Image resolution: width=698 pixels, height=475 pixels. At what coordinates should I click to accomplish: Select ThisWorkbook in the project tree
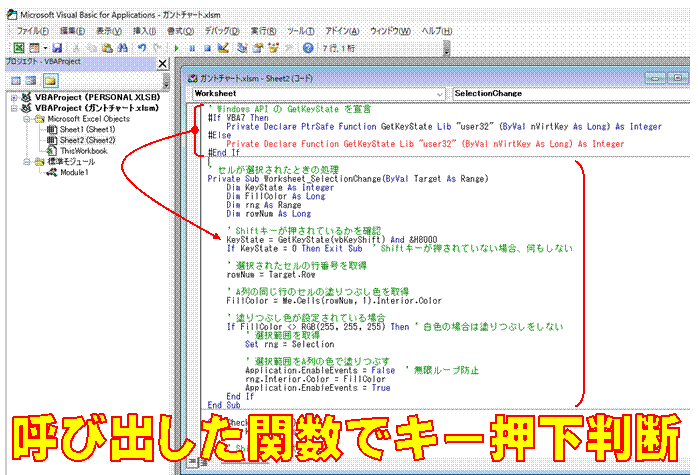[x=84, y=151]
